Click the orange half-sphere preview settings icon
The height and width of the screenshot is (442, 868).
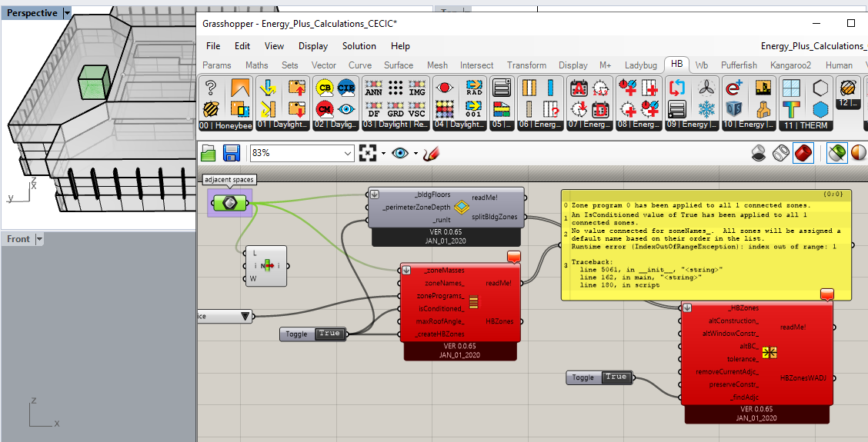(x=859, y=153)
